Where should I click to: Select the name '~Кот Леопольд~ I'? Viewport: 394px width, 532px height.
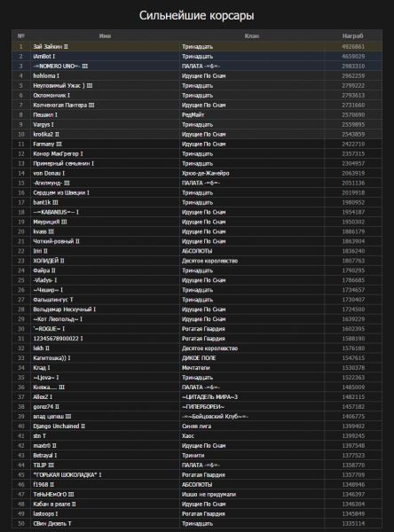tap(58, 319)
